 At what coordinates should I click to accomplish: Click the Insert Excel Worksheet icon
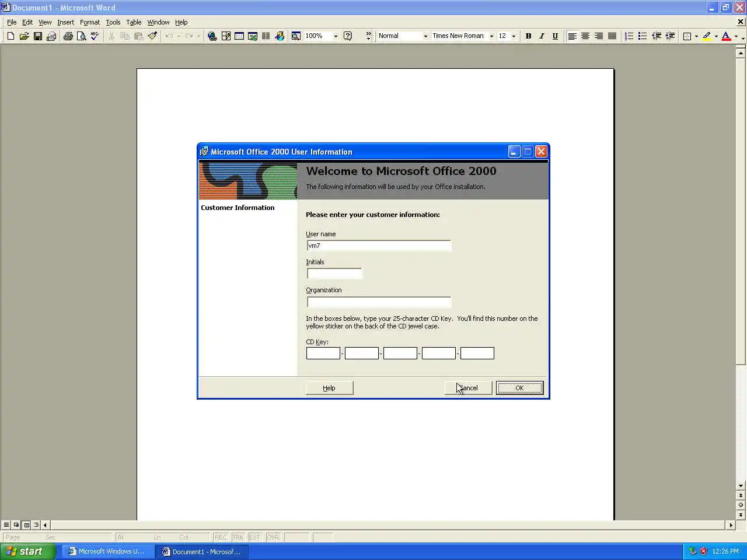[x=253, y=36]
